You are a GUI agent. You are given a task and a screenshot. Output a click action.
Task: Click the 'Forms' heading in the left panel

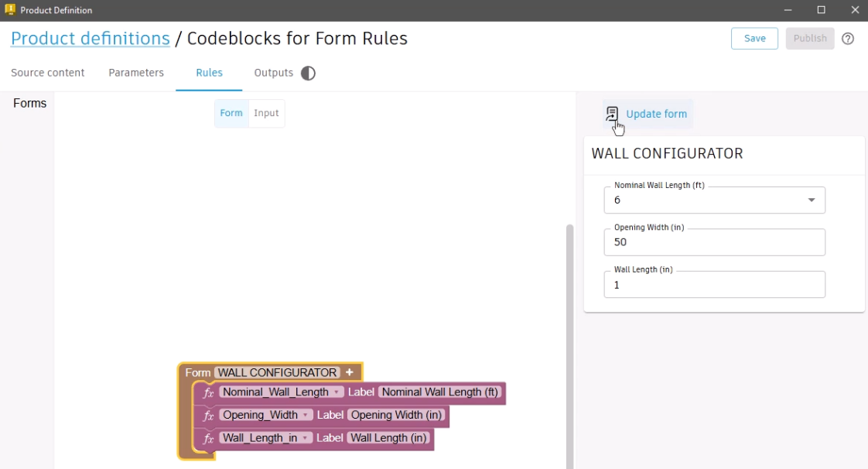[30, 103]
